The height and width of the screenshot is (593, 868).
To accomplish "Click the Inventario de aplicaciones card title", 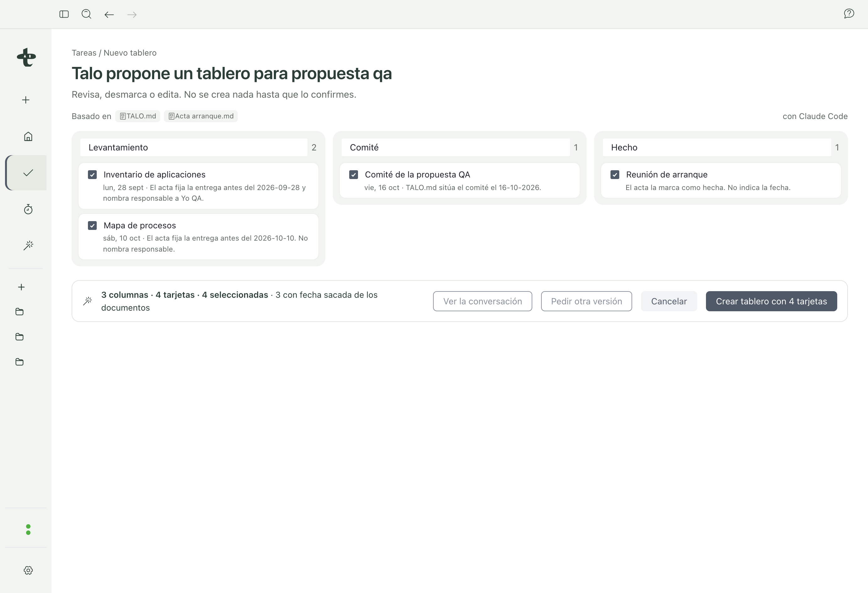I will [154, 175].
